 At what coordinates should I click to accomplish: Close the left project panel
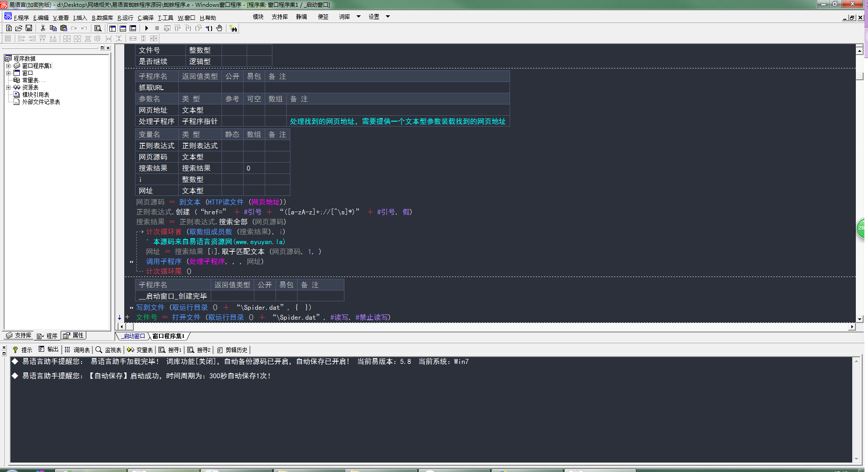pyautogui.click(x=108, y=48)
